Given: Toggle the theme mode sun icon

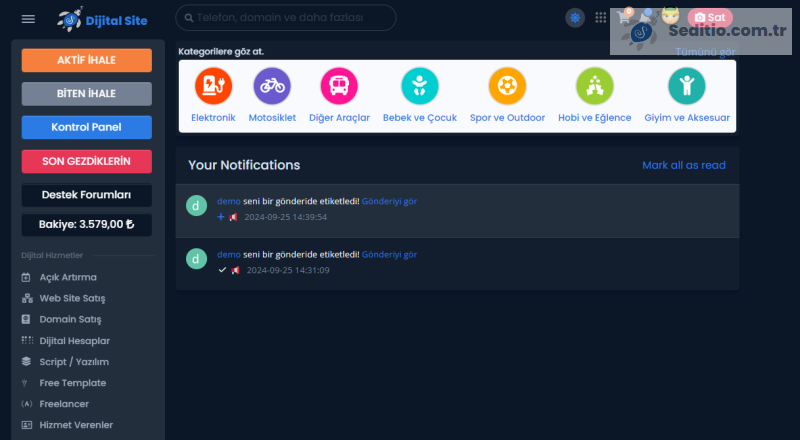Looking at the screenshot, I should point(575,18).
